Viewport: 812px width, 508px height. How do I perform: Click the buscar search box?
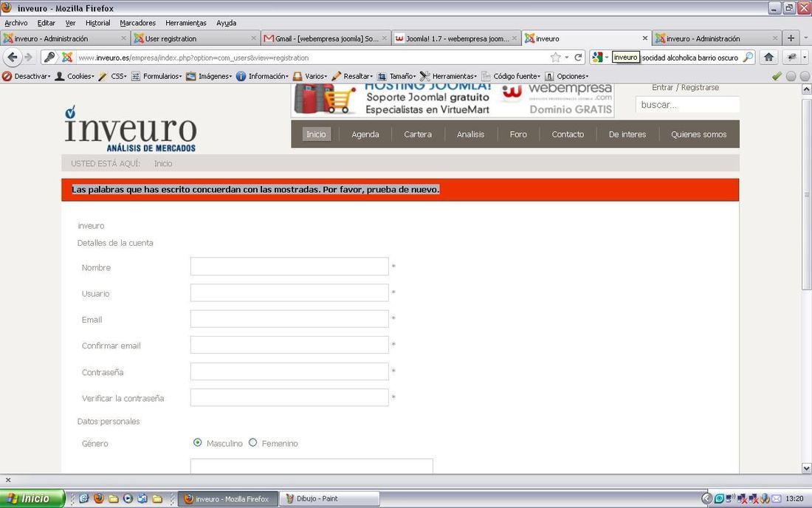pos(687,105)
